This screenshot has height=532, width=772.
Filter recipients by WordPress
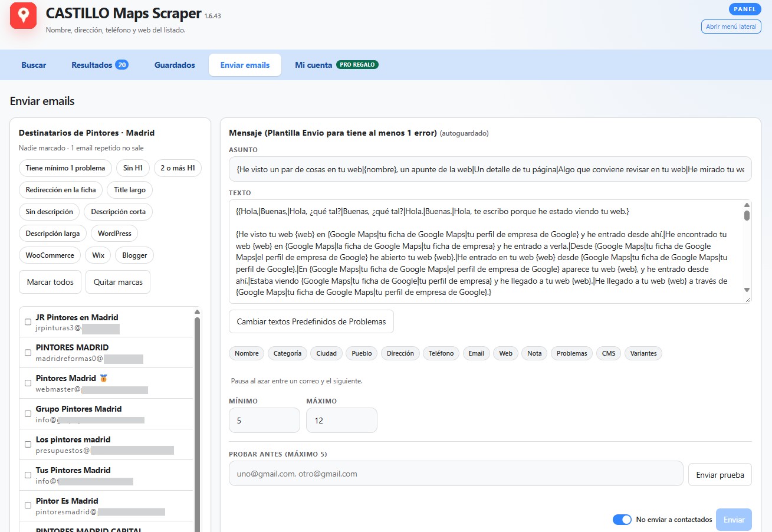114,234
